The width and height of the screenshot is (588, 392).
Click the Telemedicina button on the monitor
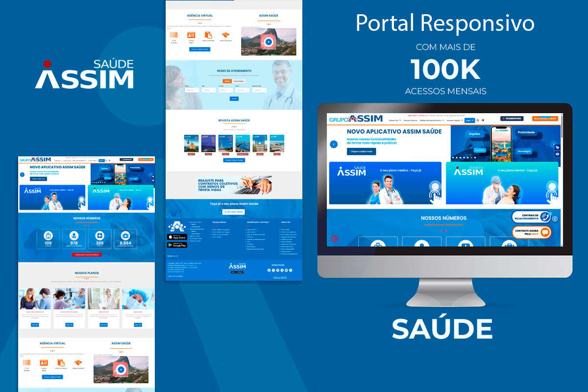pyautogui.click(x=512, y=119)
